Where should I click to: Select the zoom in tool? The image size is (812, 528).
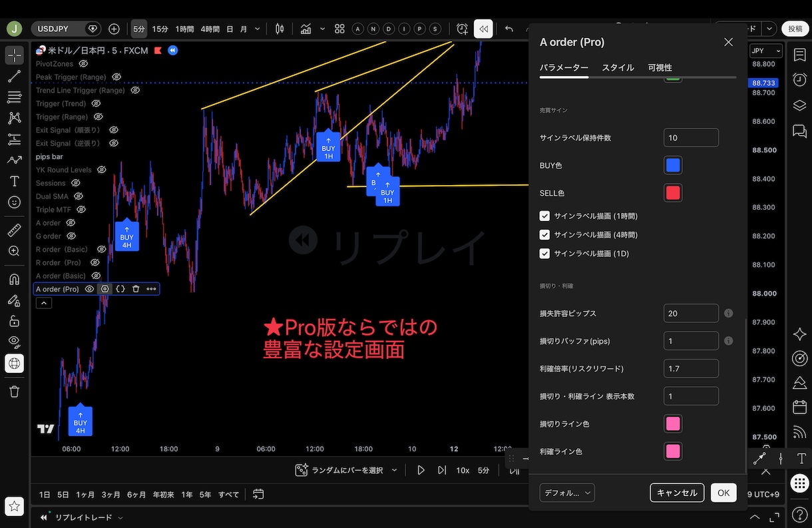pyautogui.click(x=14, y=251)
